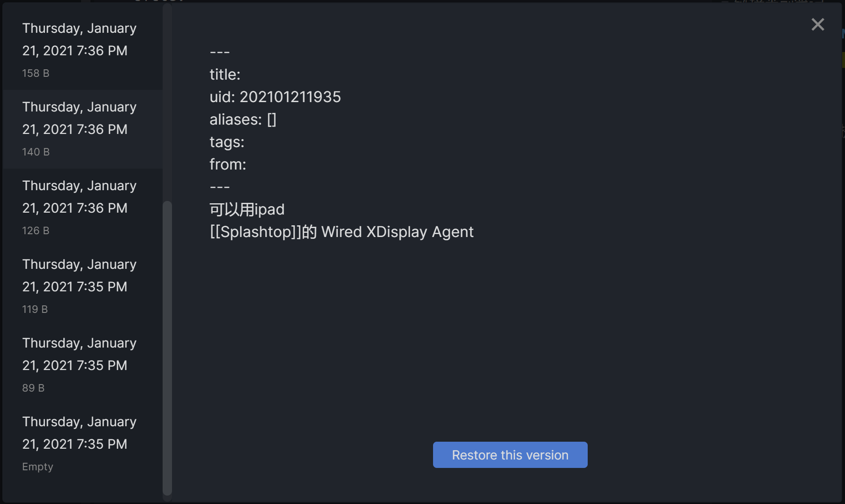The height and width of the screenshot is (504, 845).
Task: Click the Restore this version button
Action: click(x=510, y=455)
